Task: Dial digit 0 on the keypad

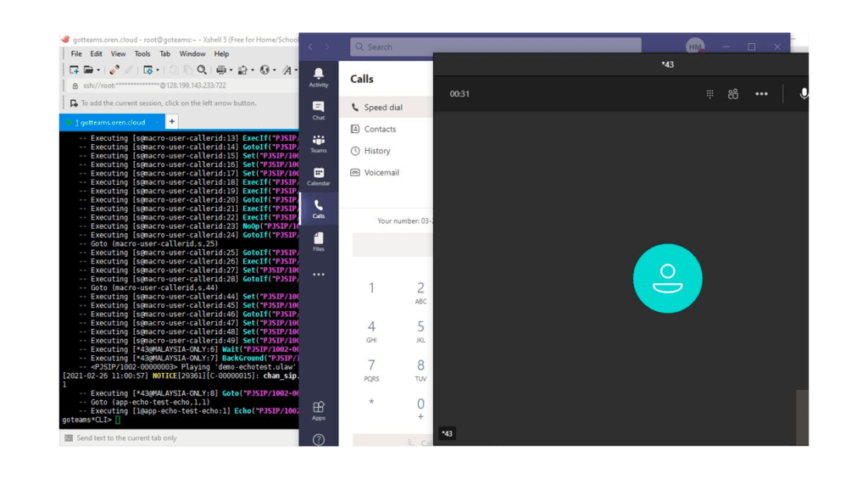Action: click(x=420, y=408)
